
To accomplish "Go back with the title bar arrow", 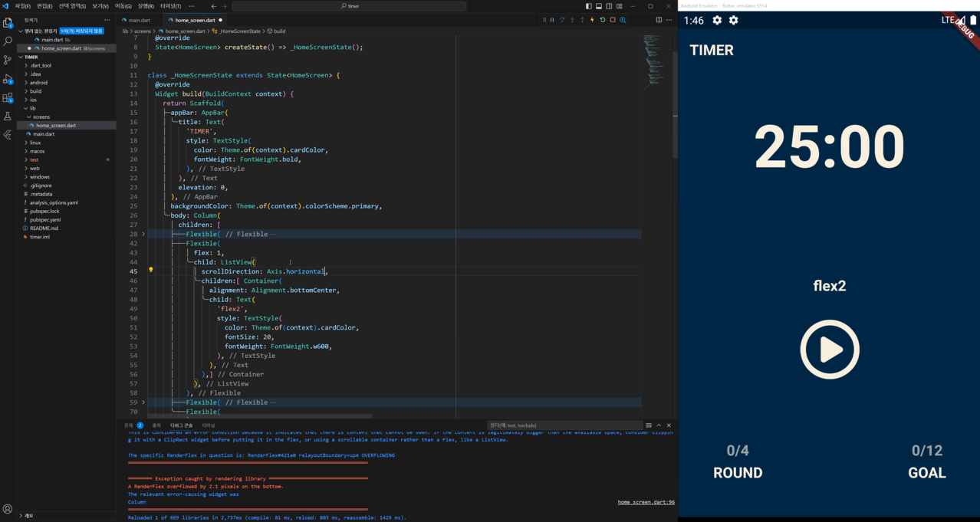I will click(x=214, y=6).
